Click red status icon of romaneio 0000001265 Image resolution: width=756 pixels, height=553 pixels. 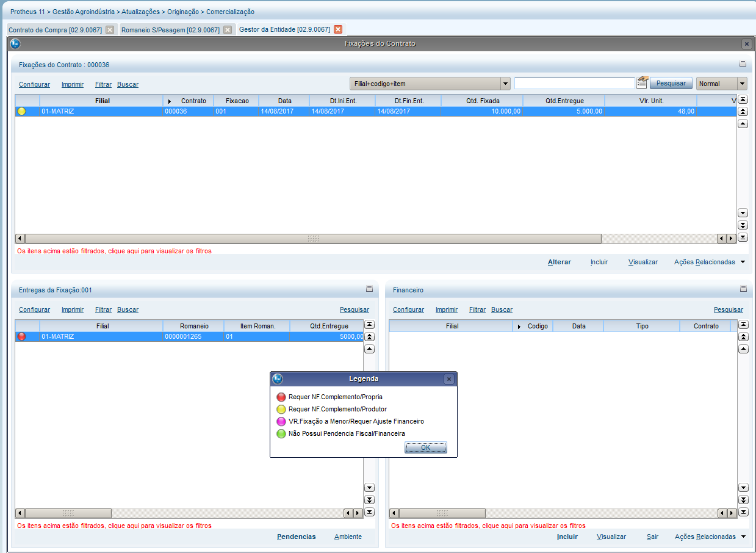(x=22, y=336)
